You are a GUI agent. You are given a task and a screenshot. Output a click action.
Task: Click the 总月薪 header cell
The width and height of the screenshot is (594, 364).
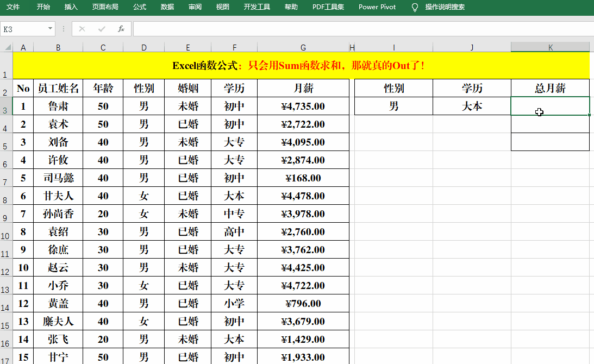[x=550, y=88]
